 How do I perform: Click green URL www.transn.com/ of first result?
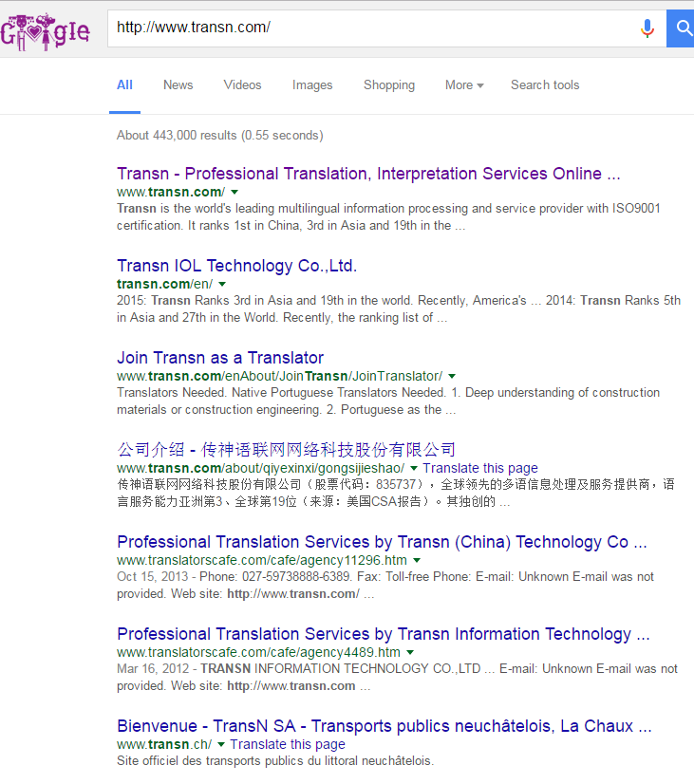click(171, 192)
